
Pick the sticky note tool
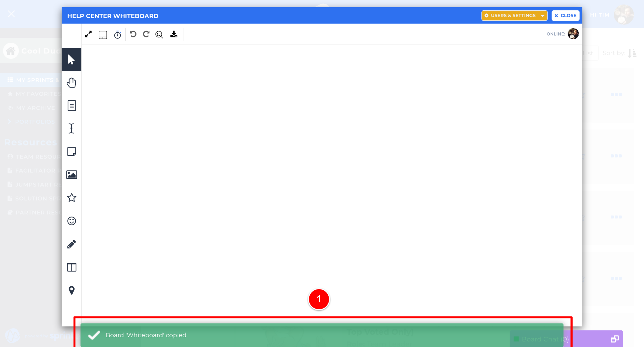(71, 151)
